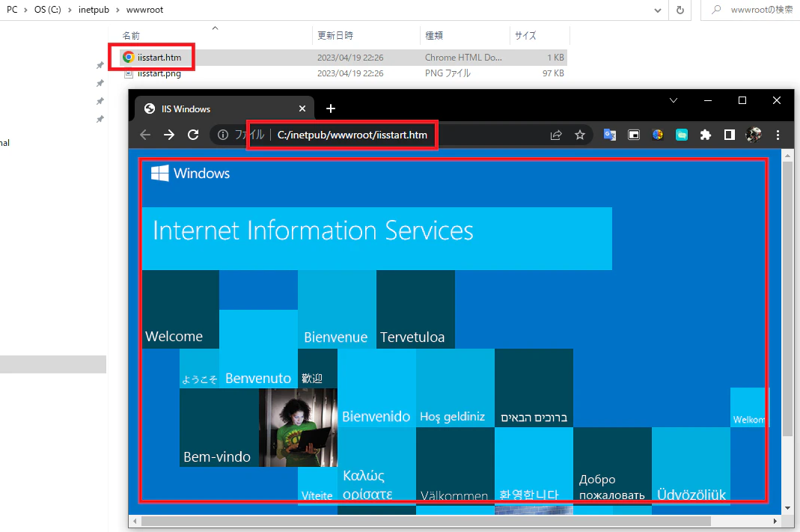Sort by 名前 column header
This screenshot has height=532, width=800.
131,36
